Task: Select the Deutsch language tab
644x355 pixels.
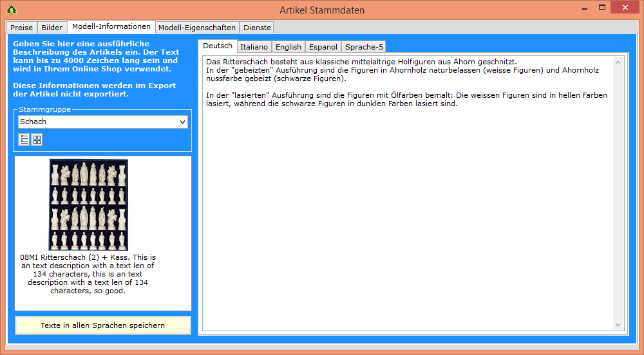Action: coord(218,46)
